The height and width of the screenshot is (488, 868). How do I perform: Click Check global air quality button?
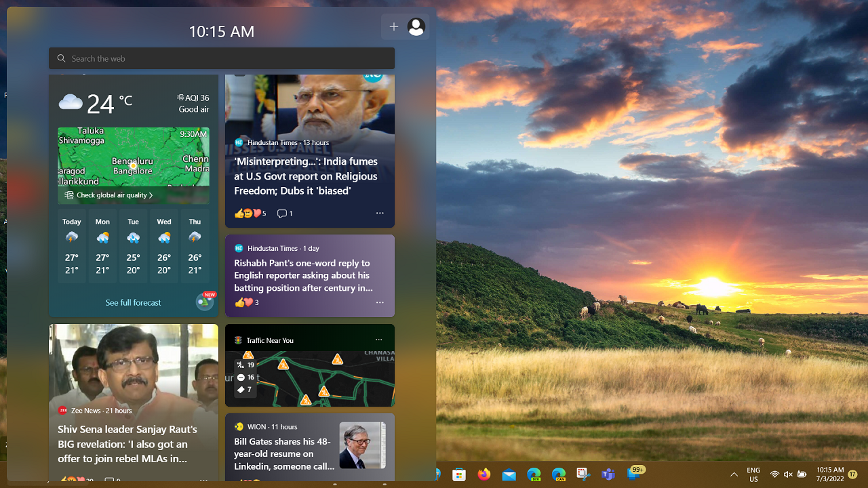click(x=108, y=195)
